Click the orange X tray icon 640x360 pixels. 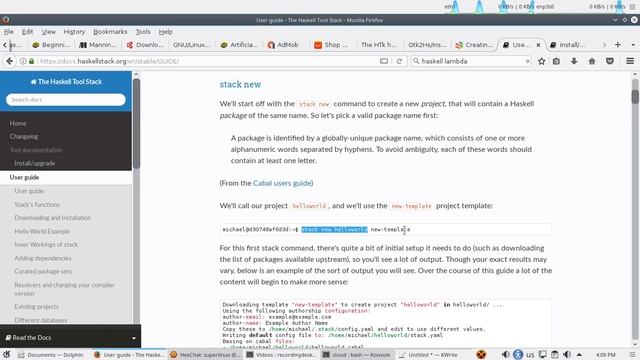(x=482, y=354)
